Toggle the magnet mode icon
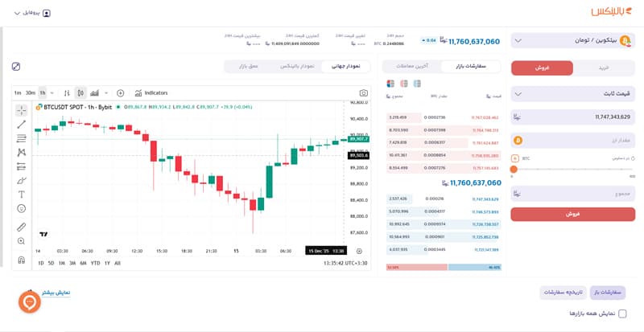The width and height of the screenshot is (644, 332). click(x=22, y=260)
